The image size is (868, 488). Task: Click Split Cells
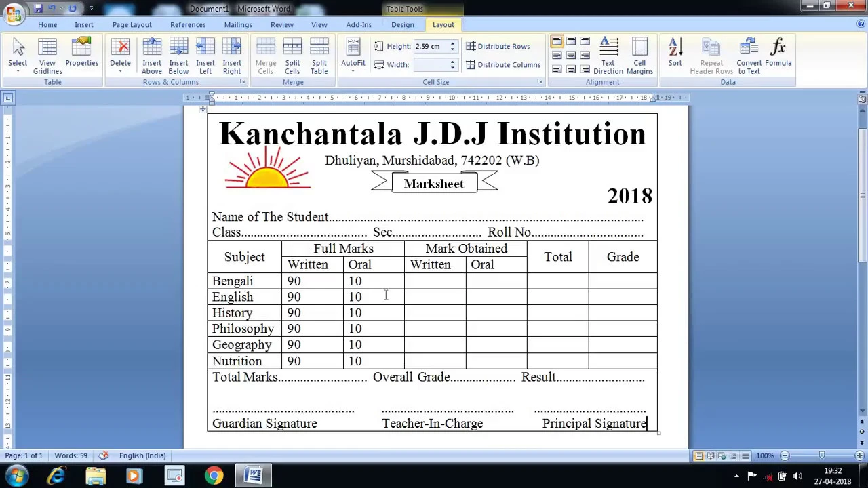292,56
